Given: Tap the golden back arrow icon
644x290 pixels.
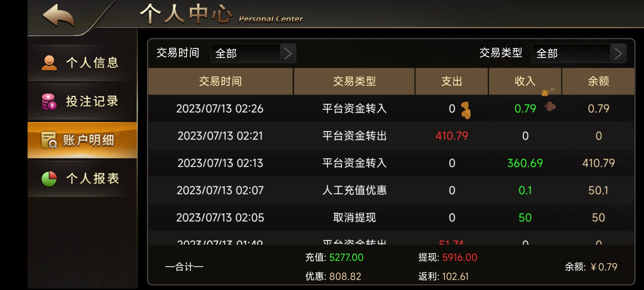Looking at the screenshot, I should (x=58, y=16).
